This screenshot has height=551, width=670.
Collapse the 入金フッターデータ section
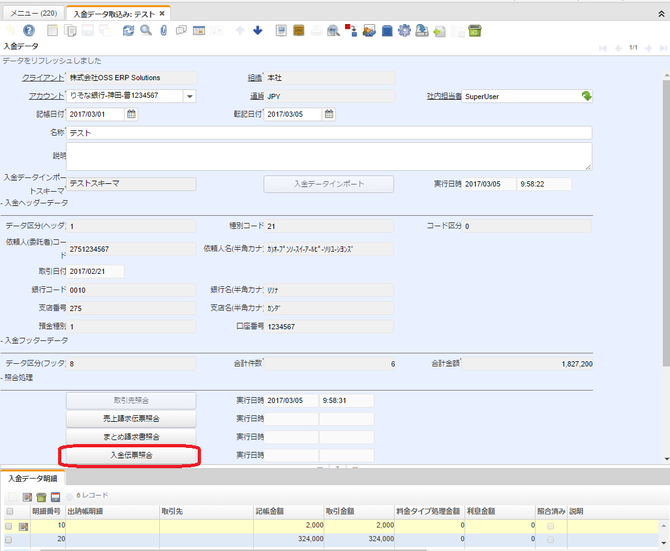coord(35,340)
